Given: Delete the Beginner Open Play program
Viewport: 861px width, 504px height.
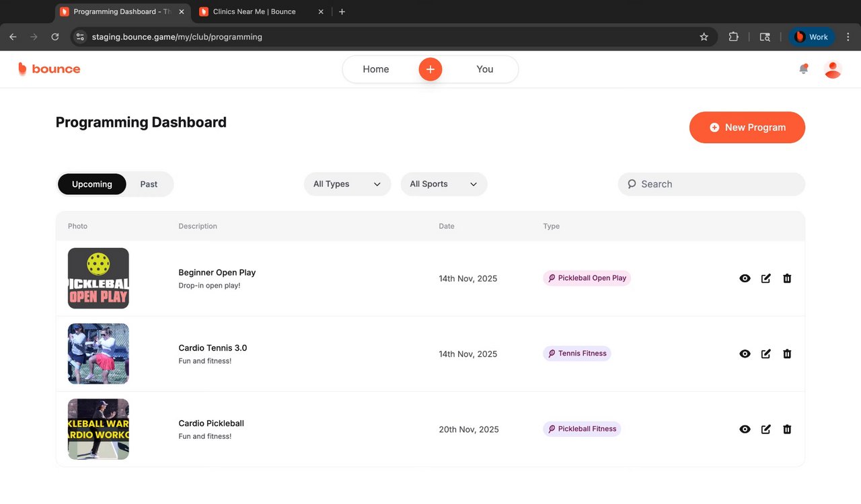Looking at the screenshot, I should tap(787, 278).
